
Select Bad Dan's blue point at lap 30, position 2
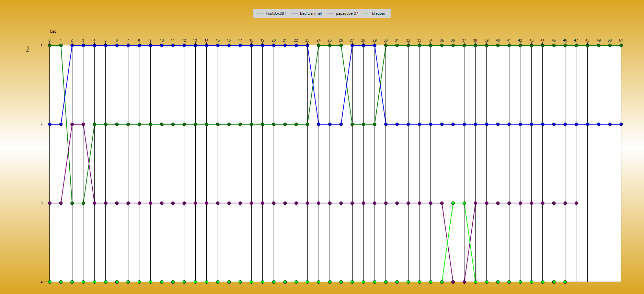pyautogui.click(x=386, y=124)
